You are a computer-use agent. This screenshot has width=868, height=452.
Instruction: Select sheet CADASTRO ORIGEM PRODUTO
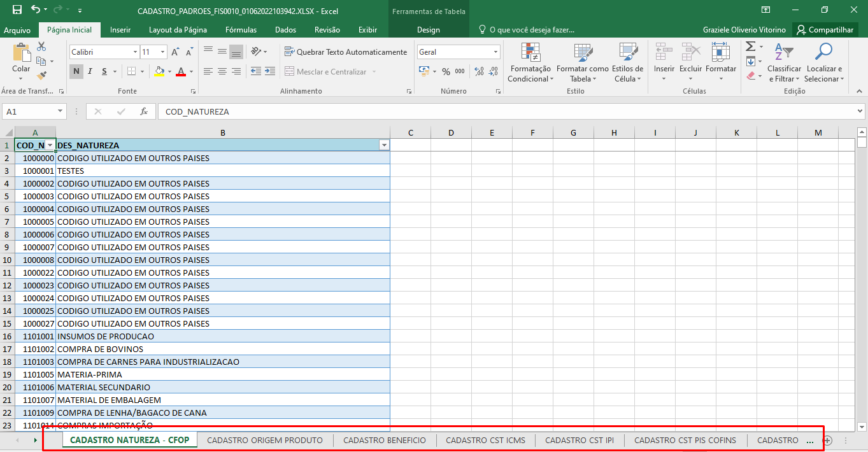pos(265,440)
